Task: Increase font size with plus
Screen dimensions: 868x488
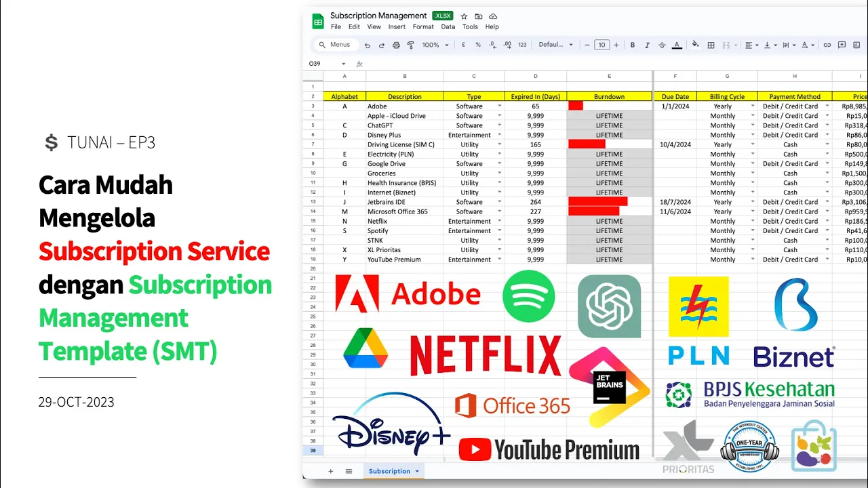Action: [616, 45]
